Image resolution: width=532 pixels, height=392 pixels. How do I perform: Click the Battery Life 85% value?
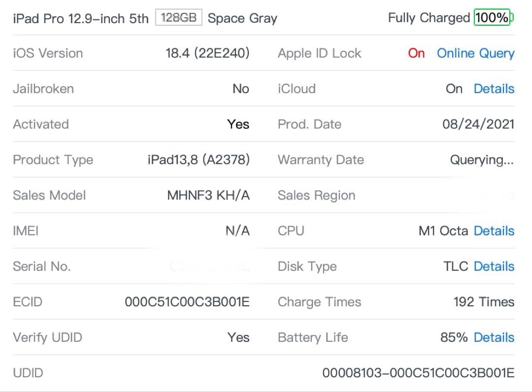coord(454,337)
